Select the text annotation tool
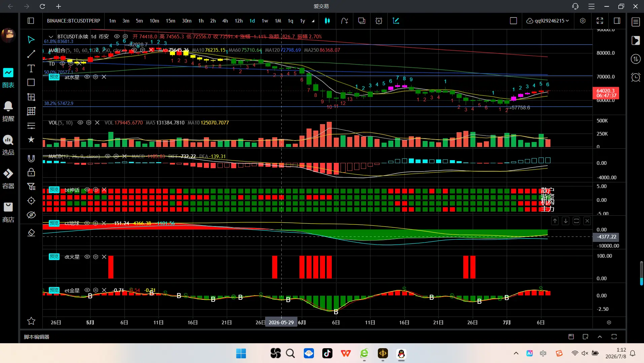Screen dimensions: 644x363 tap(31, 69)
